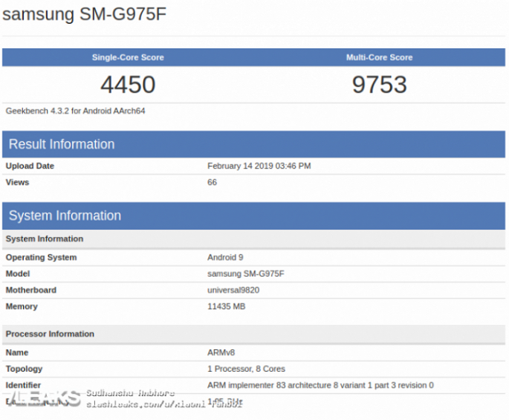Select the Upload Date value February 14 2019
Screen dimensions: 509x420
(259, 166)
